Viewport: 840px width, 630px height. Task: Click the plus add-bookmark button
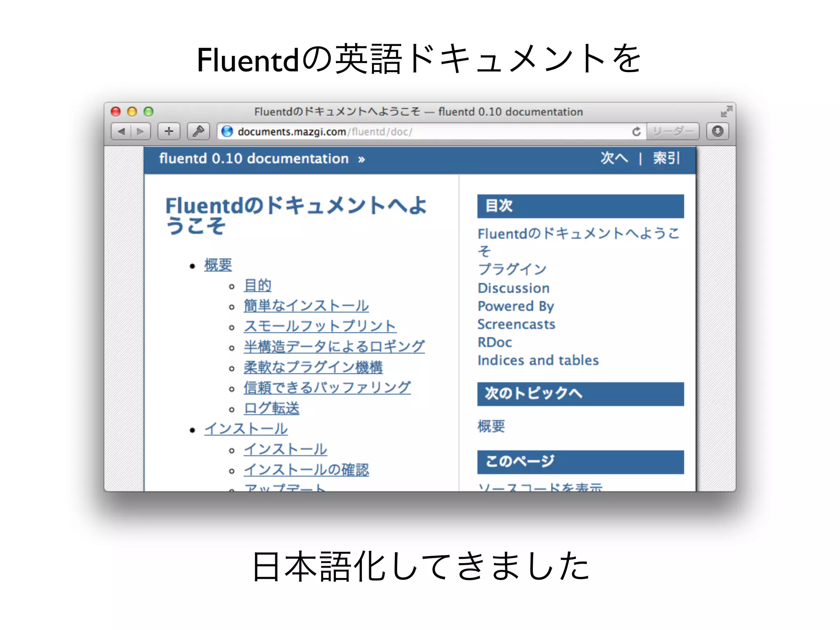click(169, 132)
